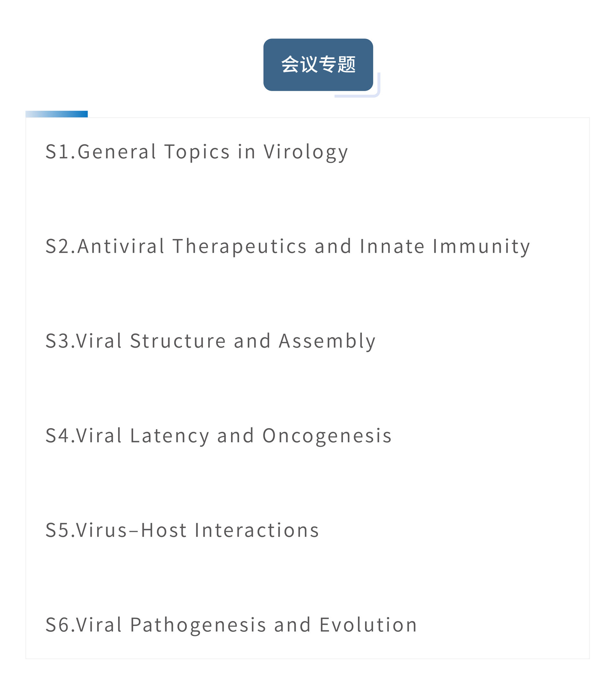Open S2.Antiviral Therapeutics and Innate Immunity
Viewport: 616px width, 695px height.
[288, 247]
